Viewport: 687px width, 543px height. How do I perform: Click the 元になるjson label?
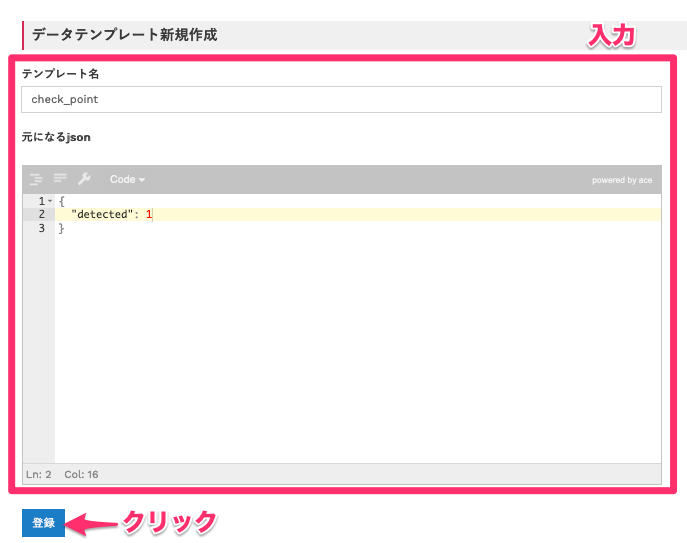click(x=56, y=137)
